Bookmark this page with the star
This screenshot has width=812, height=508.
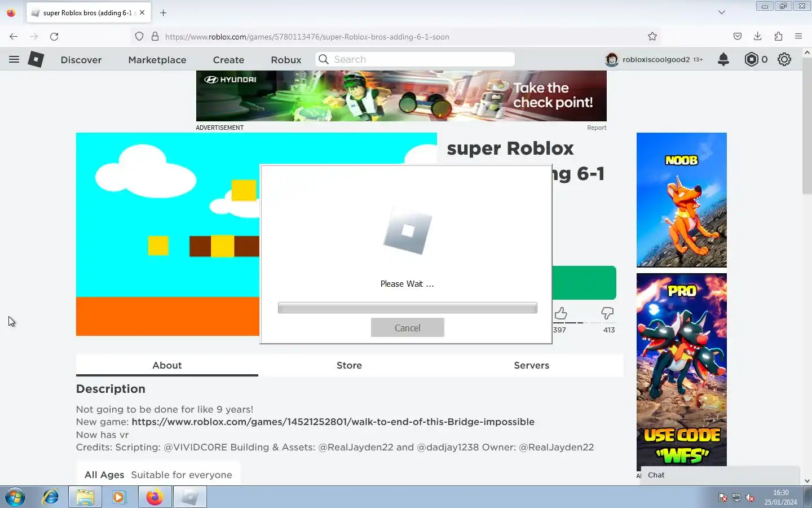pyautogui.click(x=652, y=36)
